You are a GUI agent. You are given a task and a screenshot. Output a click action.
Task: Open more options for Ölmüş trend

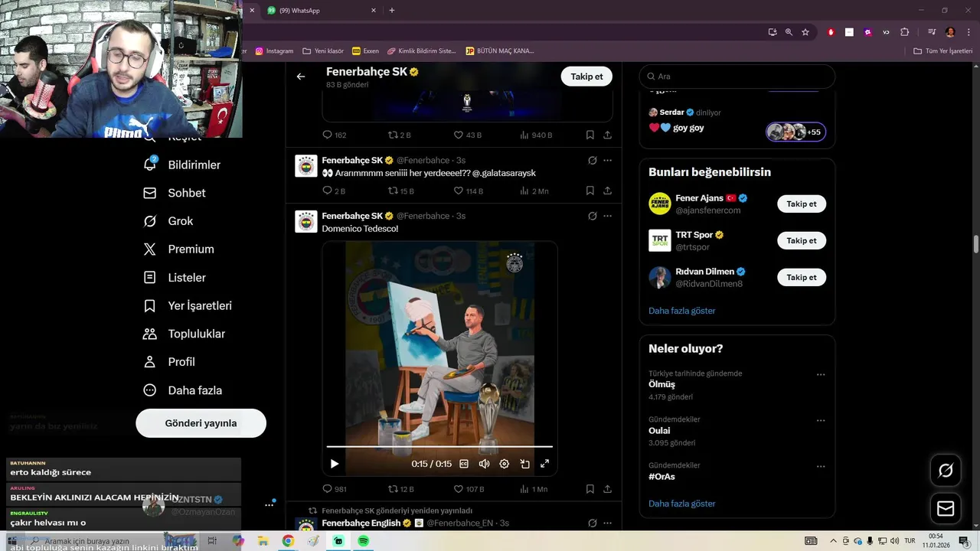point(821,375)
